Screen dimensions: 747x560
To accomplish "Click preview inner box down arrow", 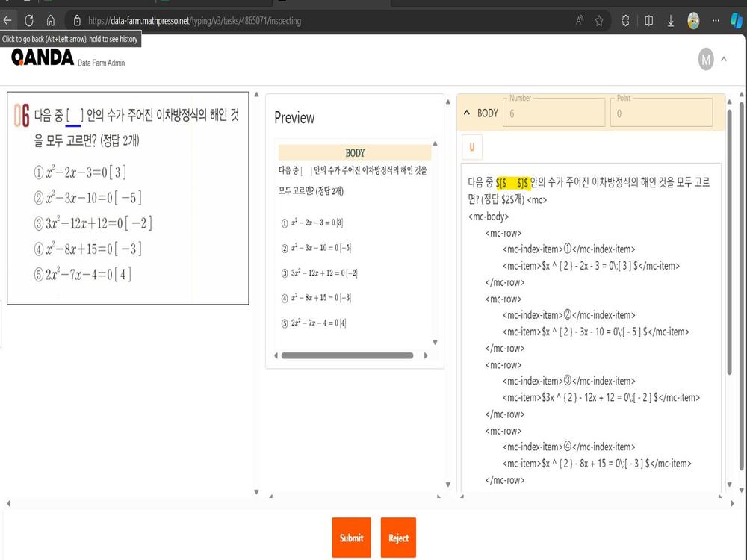I will point(435,343).
